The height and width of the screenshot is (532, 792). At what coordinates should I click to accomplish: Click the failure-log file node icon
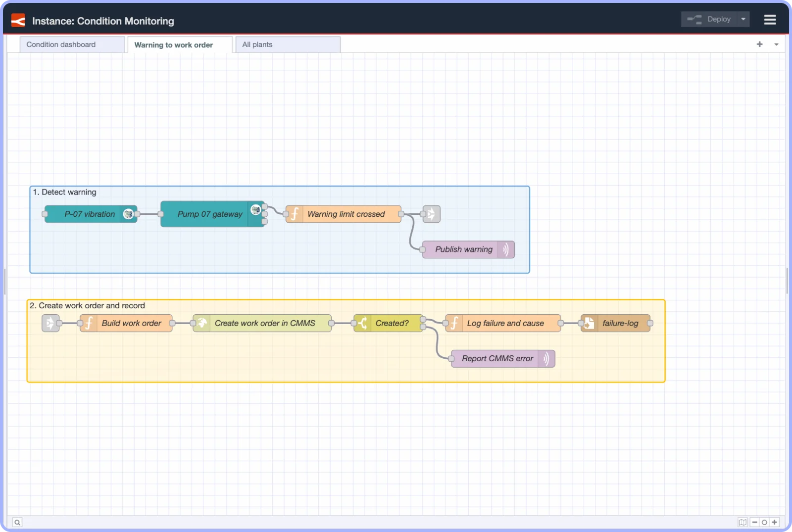[590, 323]
